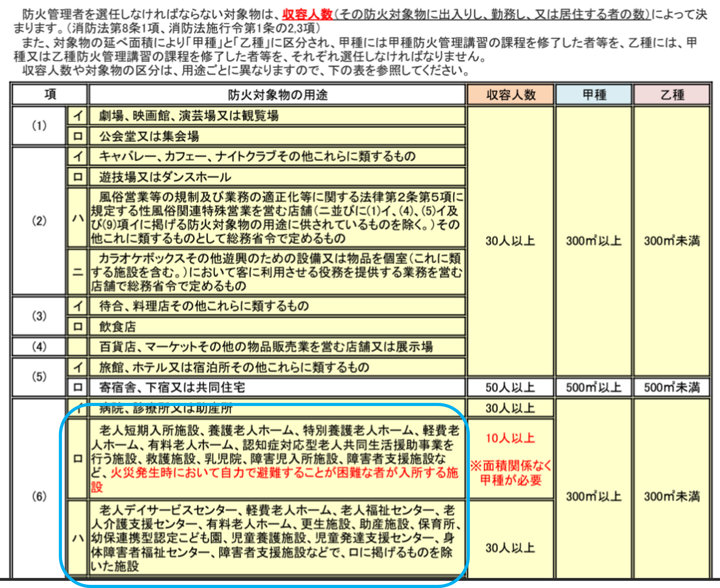This screenshot has height=588, width=720.
Task: Click 300㎡以上 in the item (6) section
Action: tap(594, 496)
